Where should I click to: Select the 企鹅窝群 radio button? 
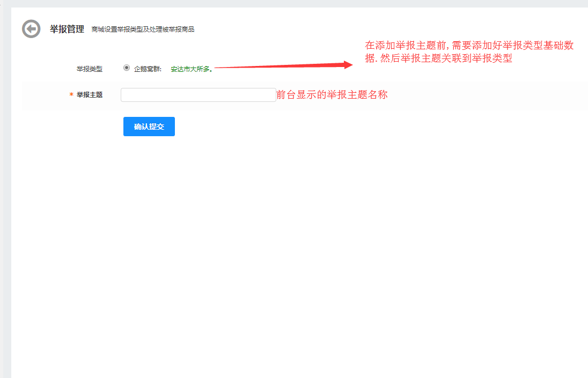(127, 68)
